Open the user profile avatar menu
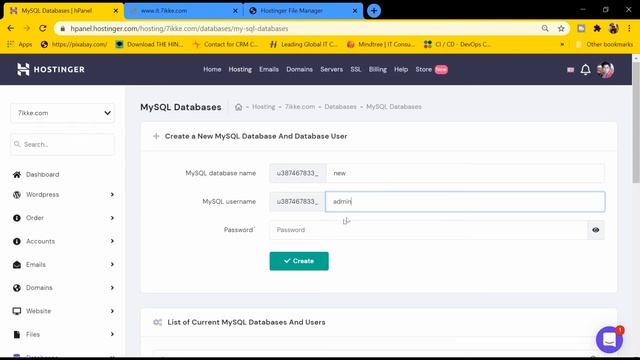Viewport: 640px width, 360px height. 605,70
